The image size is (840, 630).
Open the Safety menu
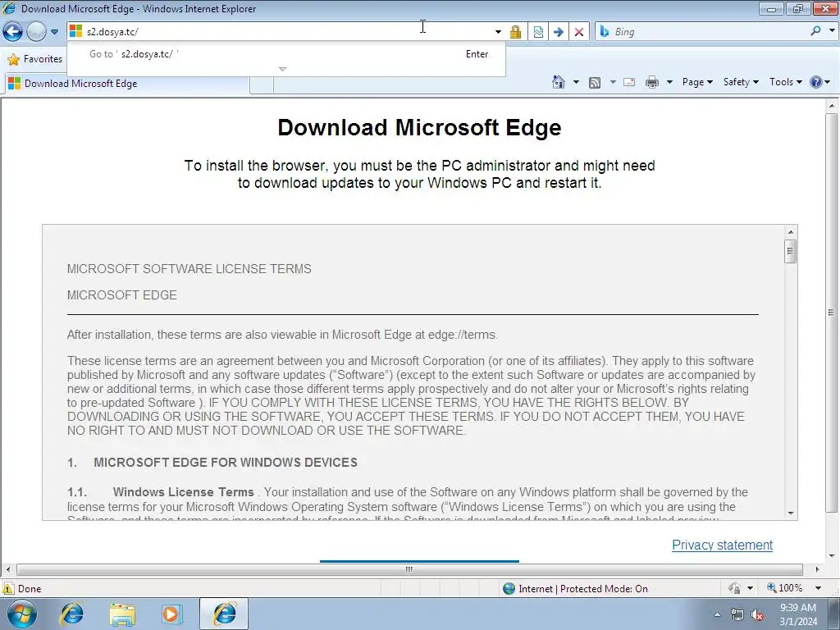tap(741, 82)
